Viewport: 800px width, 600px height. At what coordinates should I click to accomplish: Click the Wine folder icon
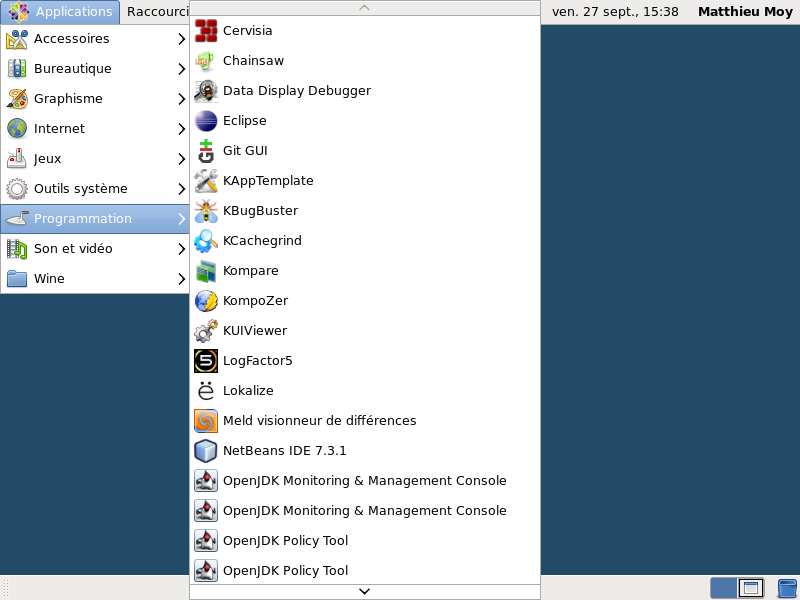pos(17,279)
